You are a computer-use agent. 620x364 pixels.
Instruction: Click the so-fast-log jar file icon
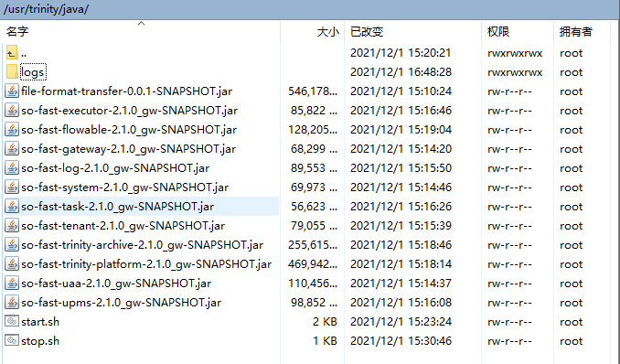(x=12, y=167)
